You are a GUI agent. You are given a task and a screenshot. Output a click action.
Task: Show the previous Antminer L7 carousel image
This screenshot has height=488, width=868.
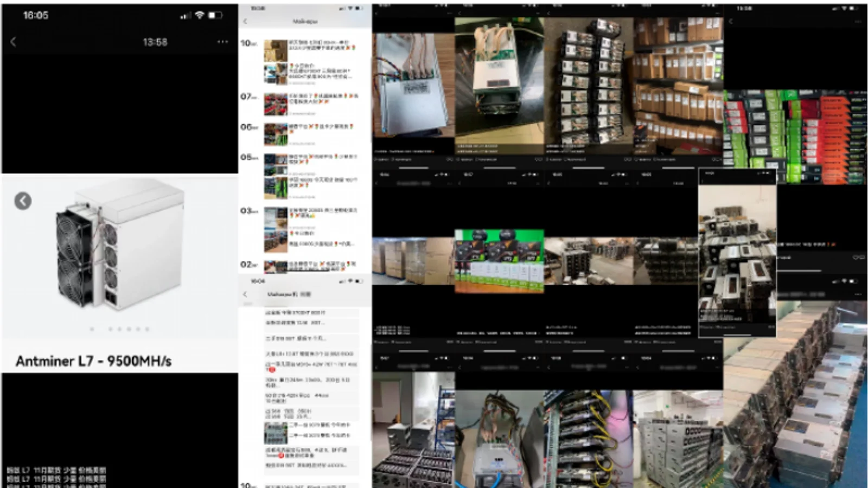[23, 201]
